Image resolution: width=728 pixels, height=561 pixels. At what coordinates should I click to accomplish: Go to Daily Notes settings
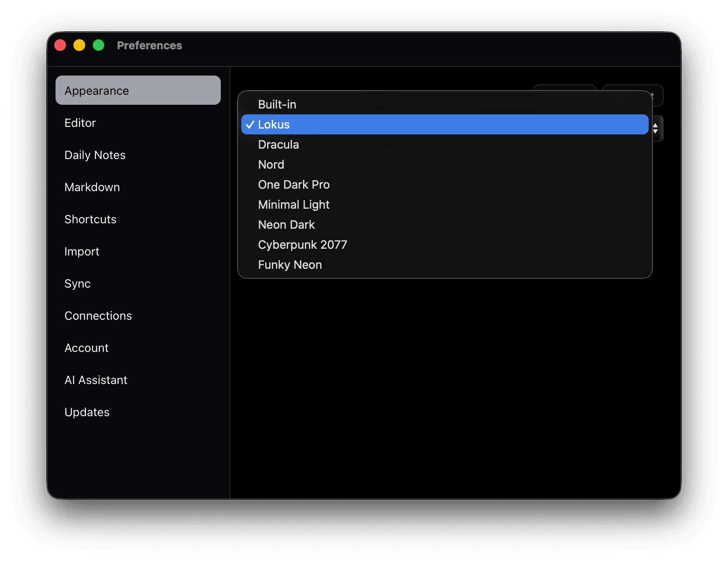95,155
